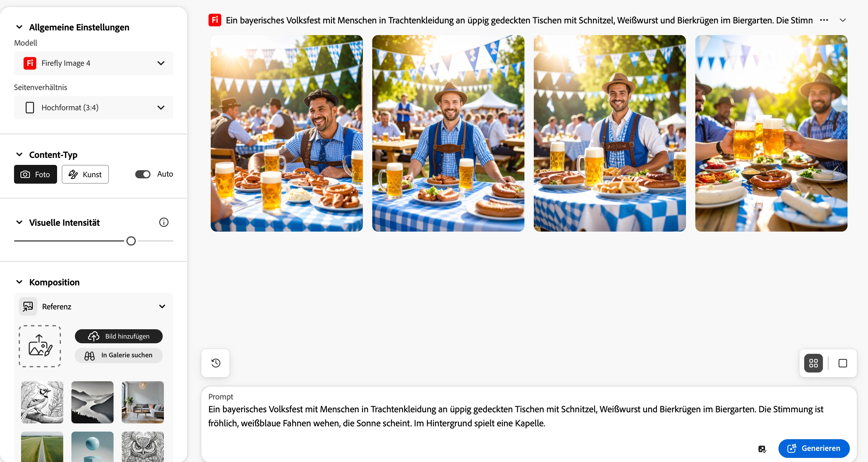Click the dashed reference image upload box
Screen dimensions: 868x462
point(40,346)
